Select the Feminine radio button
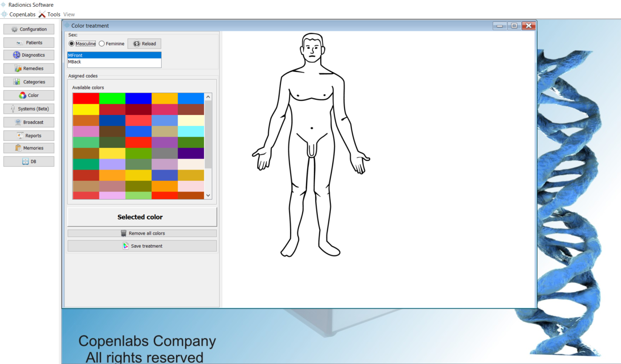The image size is (621, 364). 102,44
